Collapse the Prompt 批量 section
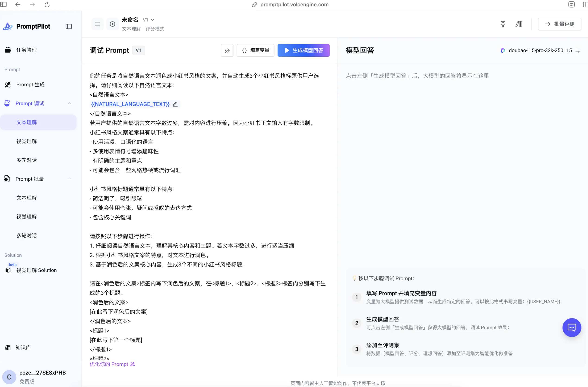The height and width of the screenshot is (387, 588). (x=70, y=179)
